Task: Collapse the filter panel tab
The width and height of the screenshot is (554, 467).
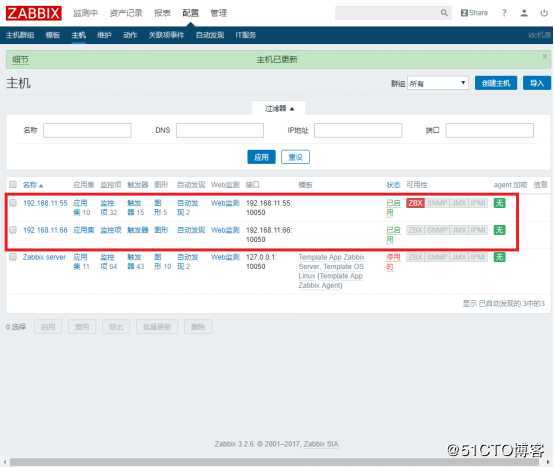Action: (279, 108)
